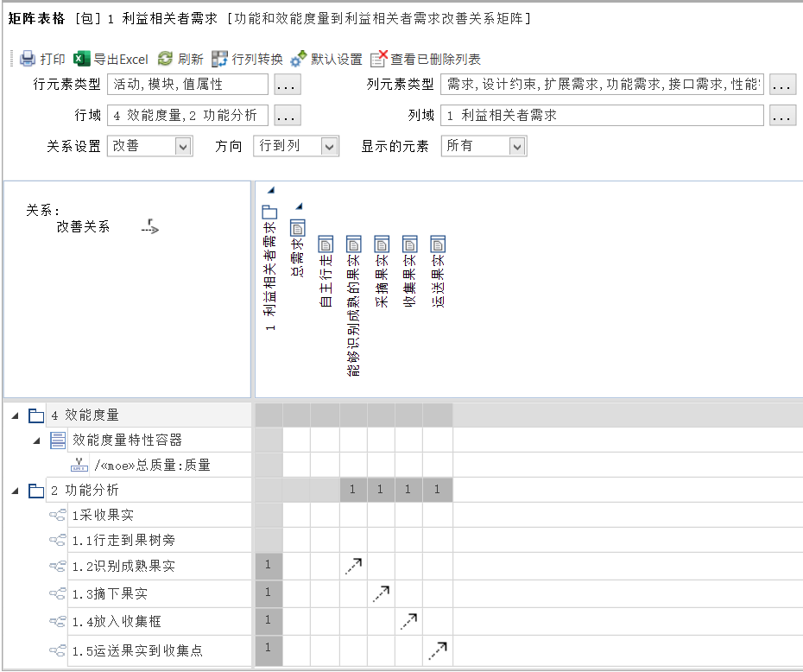
Task: Click the 自主行走 column header text
Action: pyautogui.click(x=326, y=281)
